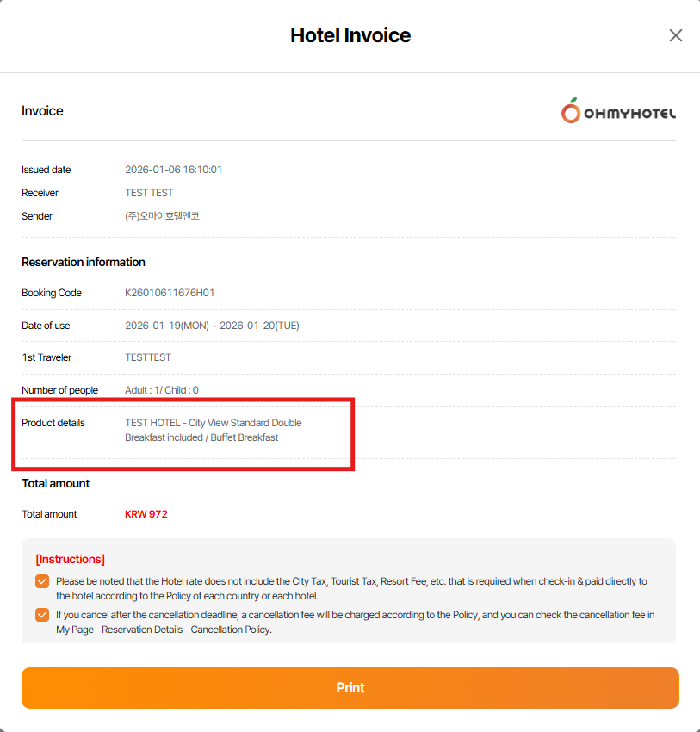Click the OHMYHOTEL logo
Image resolution: width=700 pixels, height=732 pixels.
618,111
